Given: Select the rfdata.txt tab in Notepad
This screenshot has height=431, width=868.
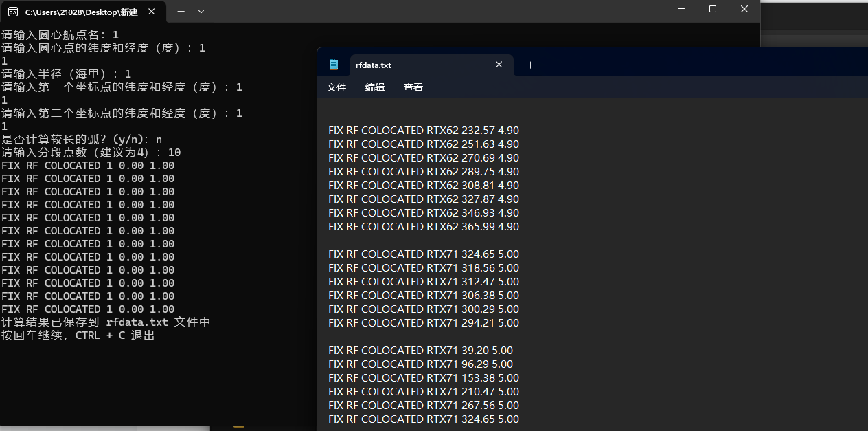Looking at the screenshot, I should coord(431,65).
